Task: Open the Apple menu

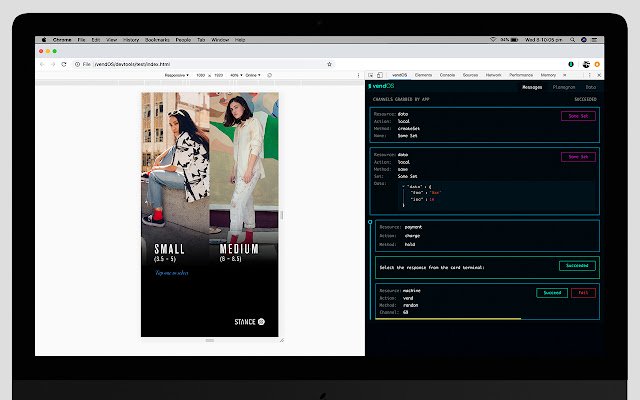Action: click(x=44, y=40)
